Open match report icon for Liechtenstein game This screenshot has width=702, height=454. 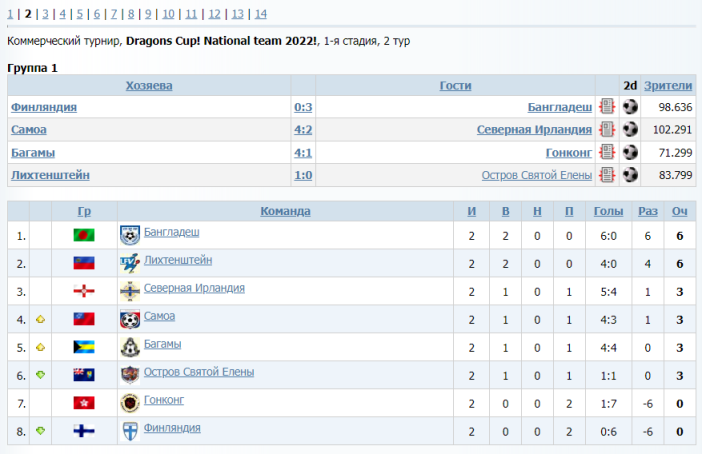(607, 176)
